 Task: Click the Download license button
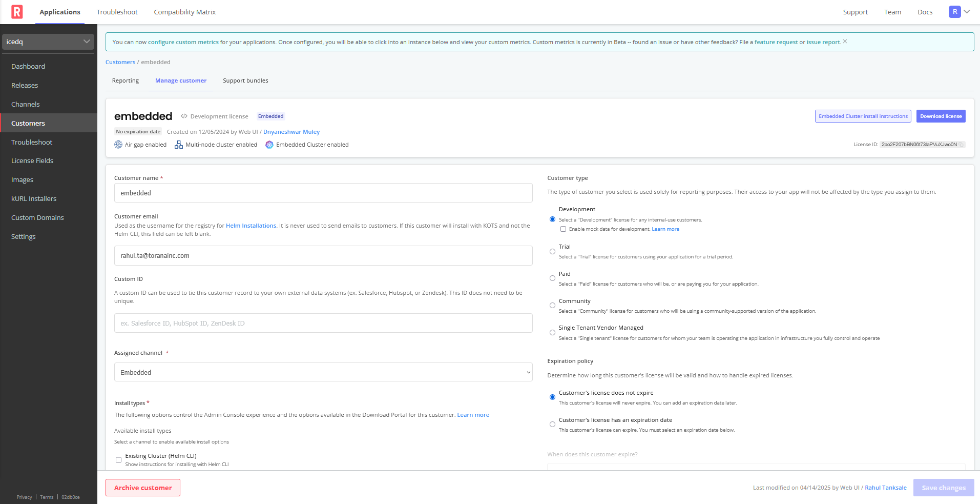[941, 116]
